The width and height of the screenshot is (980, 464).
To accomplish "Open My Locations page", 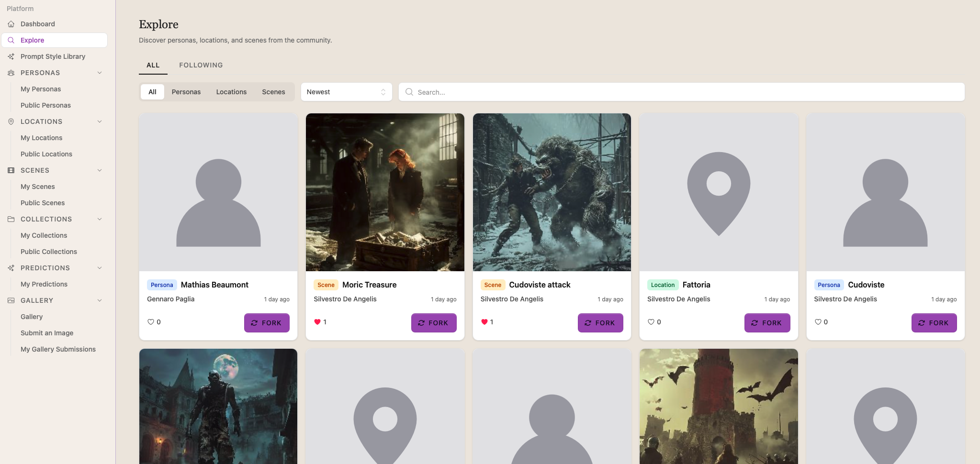I will tap(41, 138).
